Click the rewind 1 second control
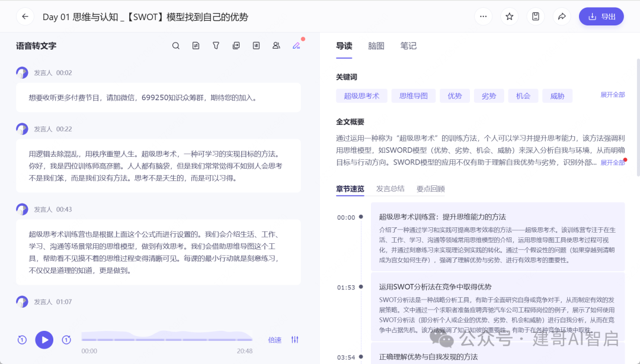Viewport: 640px width, 364px height. (23, 340)
